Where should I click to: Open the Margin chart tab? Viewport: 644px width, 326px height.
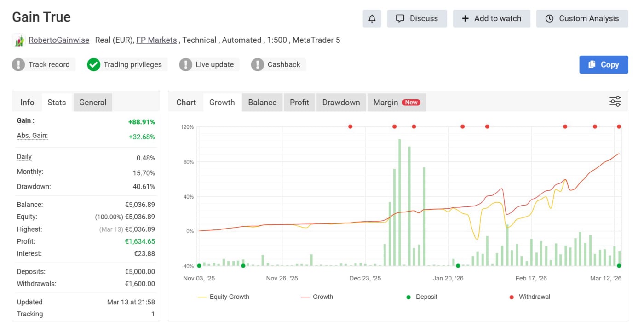coord(396,103)
